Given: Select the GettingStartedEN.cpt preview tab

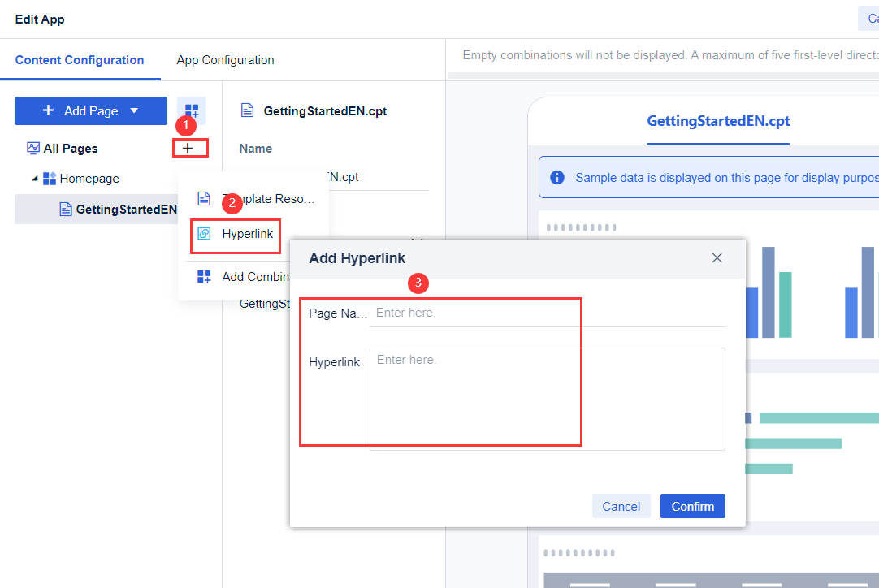Looking at the screenshot, I should click(x=717, y=120).
